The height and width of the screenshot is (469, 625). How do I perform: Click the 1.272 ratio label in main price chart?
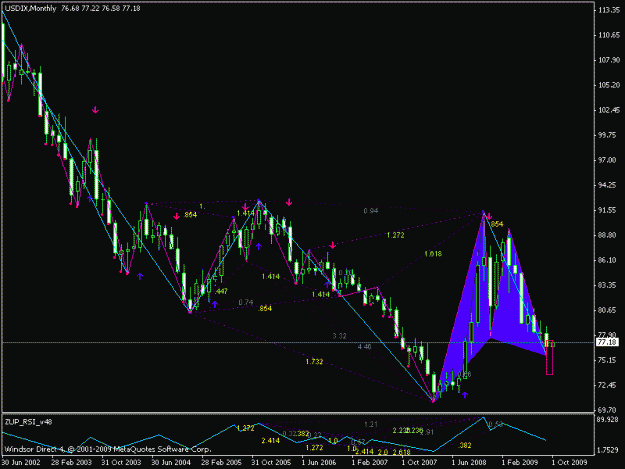(395, 235)
